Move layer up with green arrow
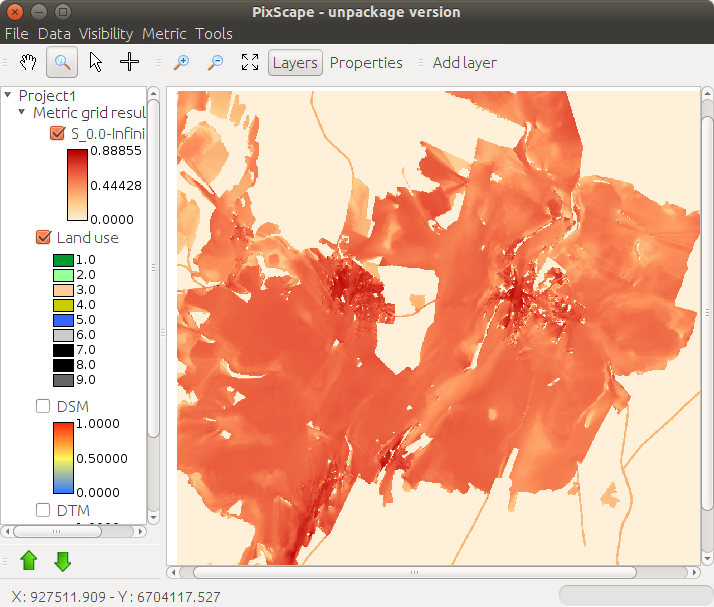 [29, 561]
